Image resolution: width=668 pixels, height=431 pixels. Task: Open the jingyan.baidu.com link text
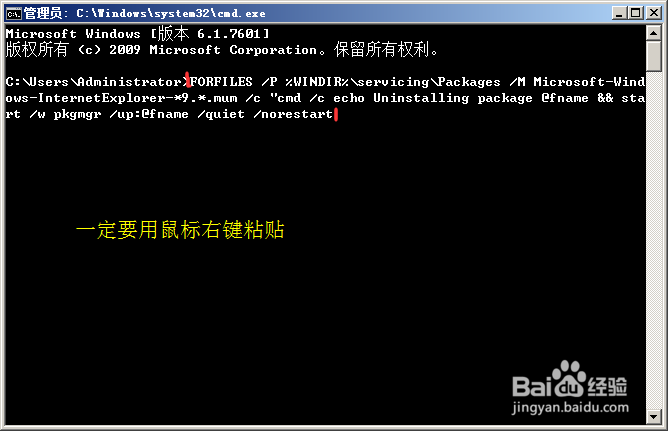570,407
